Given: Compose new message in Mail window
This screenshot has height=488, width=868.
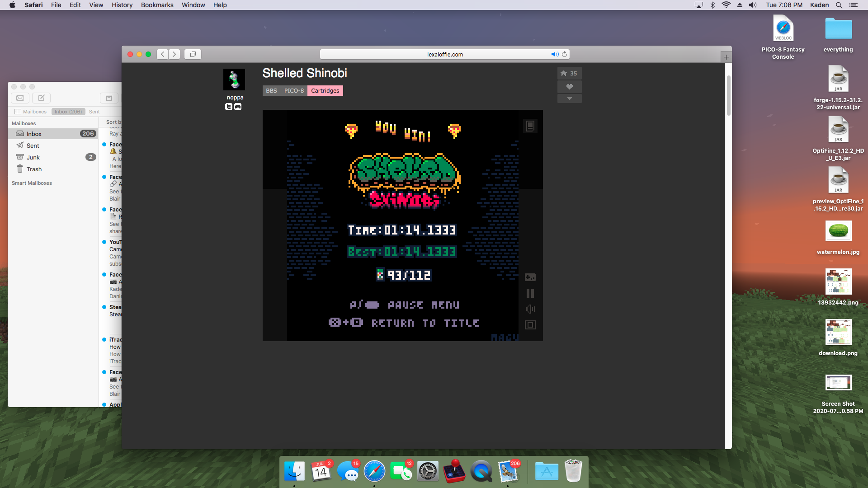Looking at the screenshot, I should (41, 98).
